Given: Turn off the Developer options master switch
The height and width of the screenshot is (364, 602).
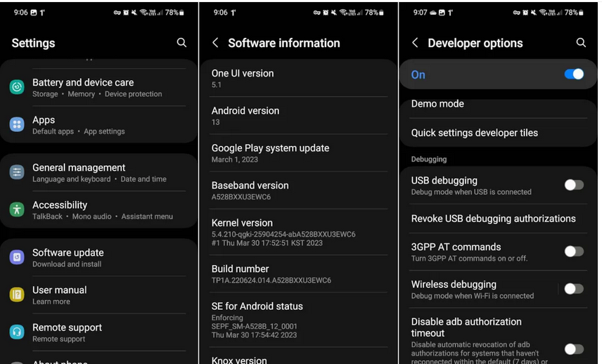Looking at the screenshot, I should pos(574,74).
